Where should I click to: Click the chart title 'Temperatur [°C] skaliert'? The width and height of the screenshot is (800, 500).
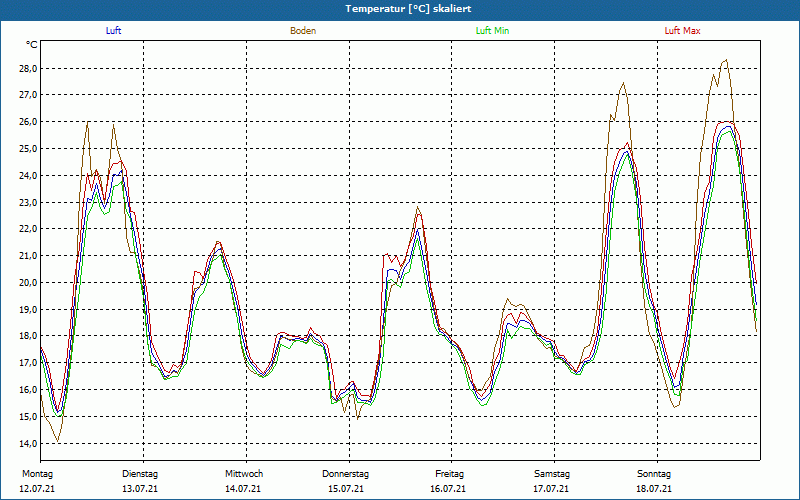(x=408, y=9)
